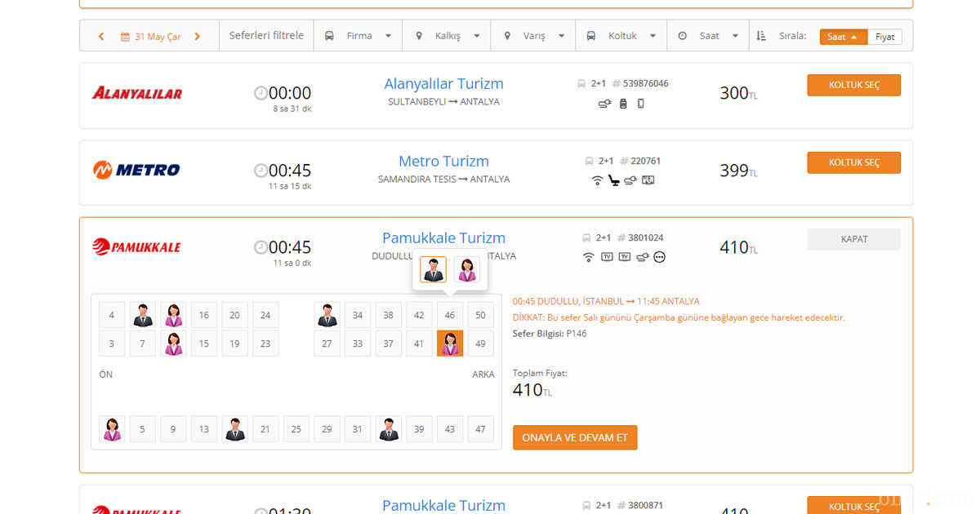This screenshot has width=980, height=514.
Task: Click the USB icon on Alanyalılar trip
Action: 623,104
